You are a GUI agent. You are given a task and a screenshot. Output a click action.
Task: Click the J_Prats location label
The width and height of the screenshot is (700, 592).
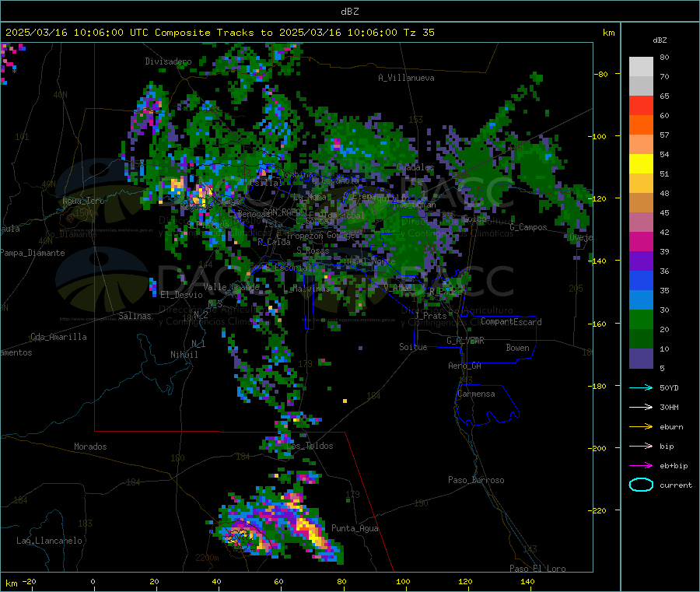pyautogui.click(x=430, y=316)
